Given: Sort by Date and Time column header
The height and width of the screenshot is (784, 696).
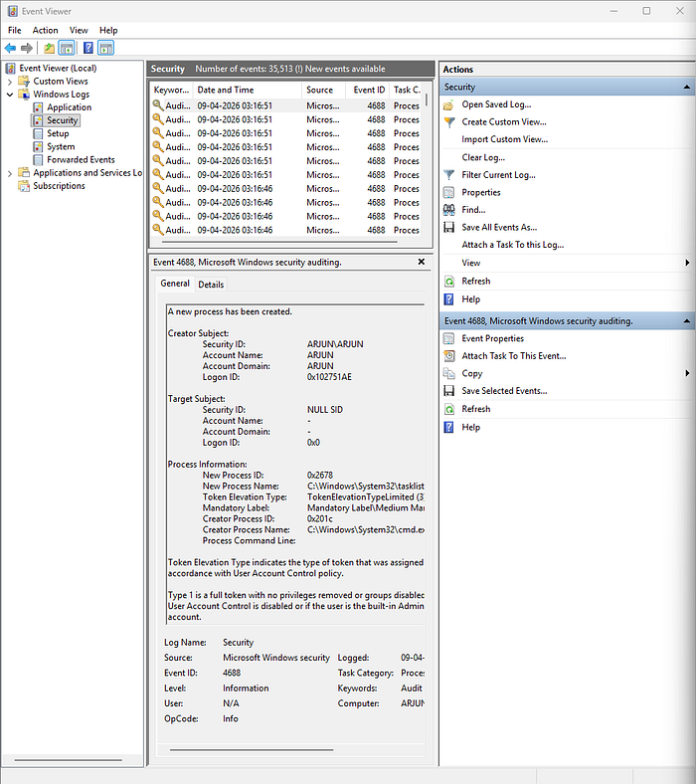Looking at the screenshot, I should tap(248, 90).
